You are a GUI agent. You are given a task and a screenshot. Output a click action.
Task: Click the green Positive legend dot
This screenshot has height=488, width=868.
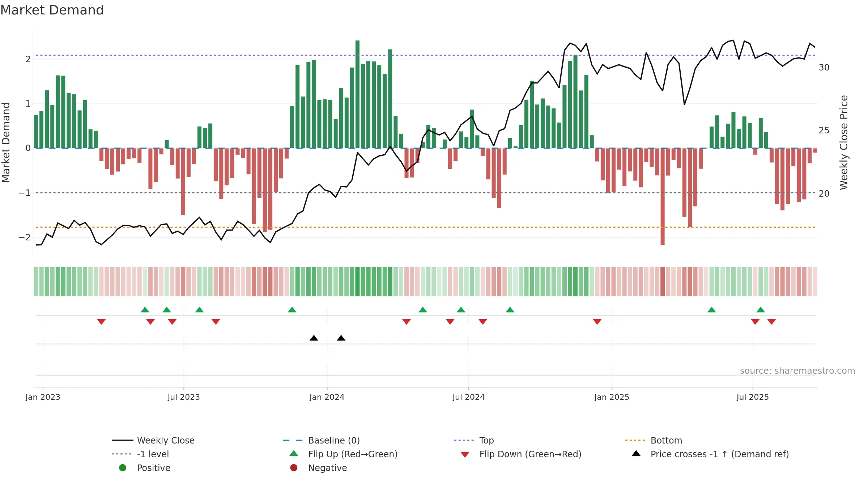tap(123, 468)
